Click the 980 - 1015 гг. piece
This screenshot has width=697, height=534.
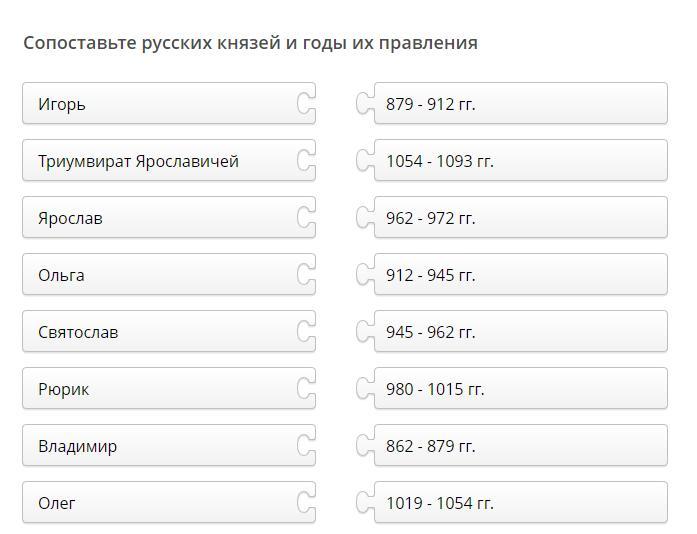520,389
